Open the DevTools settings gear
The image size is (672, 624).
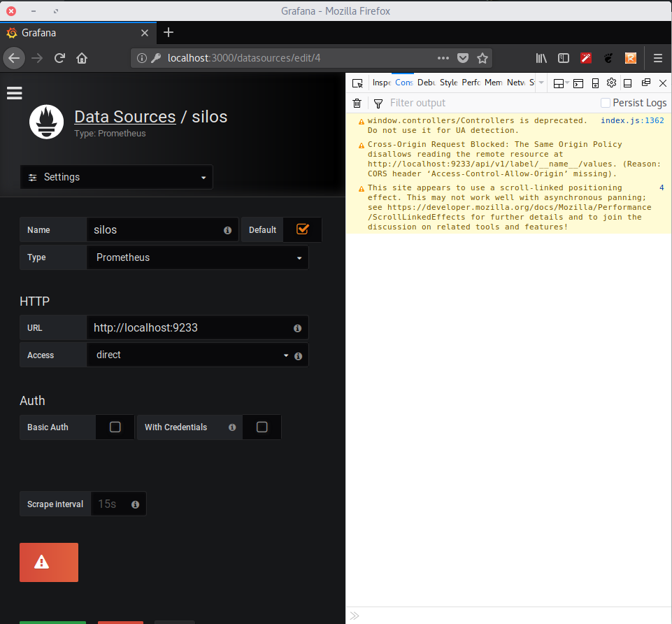[611, 83]
